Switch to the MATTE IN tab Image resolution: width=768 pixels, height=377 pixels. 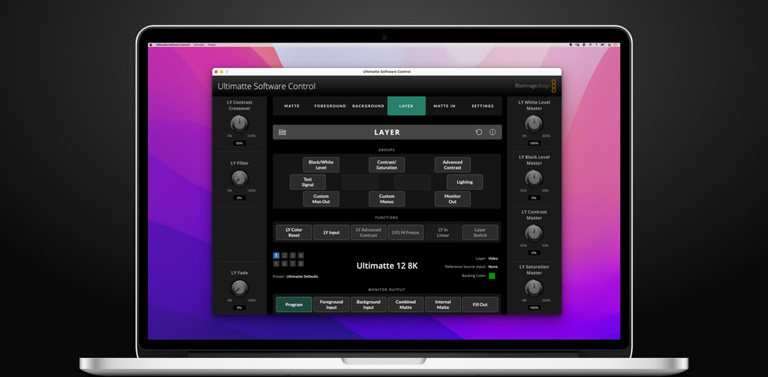445,106
